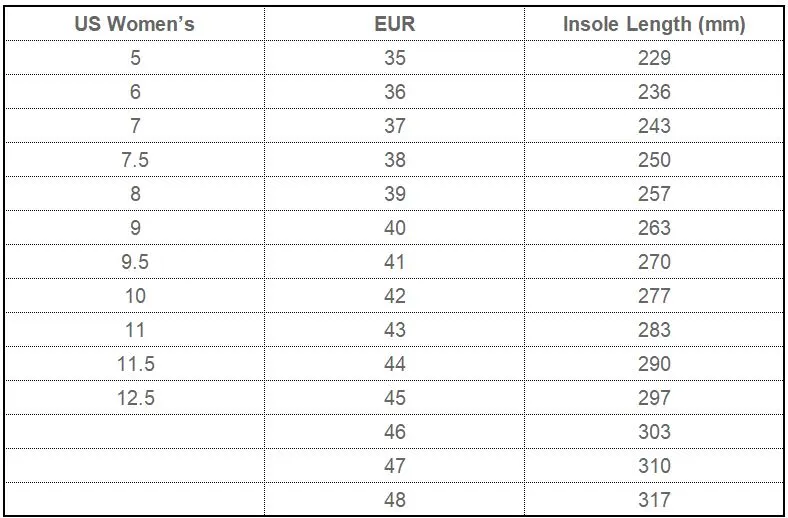This screenshot has height=518, width=788.
Task: Select US Women's size 11.5 cell
Action: pos(135,364)
